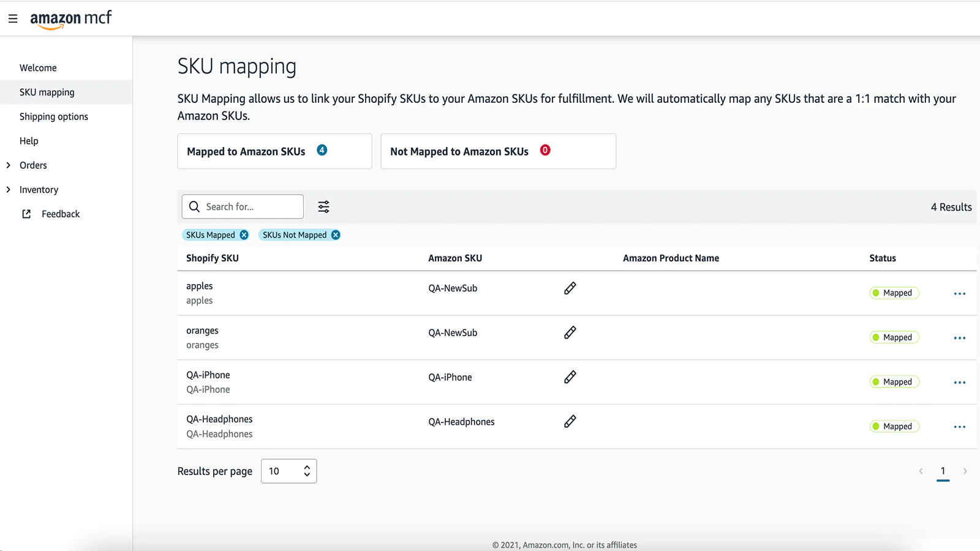Click the Amazon SKU QA-Headphones cell
The height and width of the screenshot is (551, 980).
point(461,422)
